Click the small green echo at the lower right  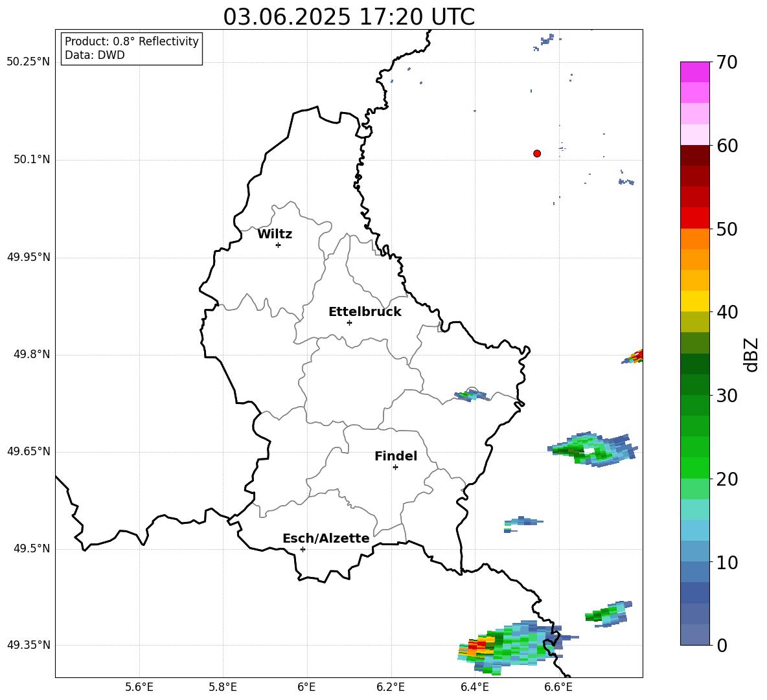tap(609, 613)
